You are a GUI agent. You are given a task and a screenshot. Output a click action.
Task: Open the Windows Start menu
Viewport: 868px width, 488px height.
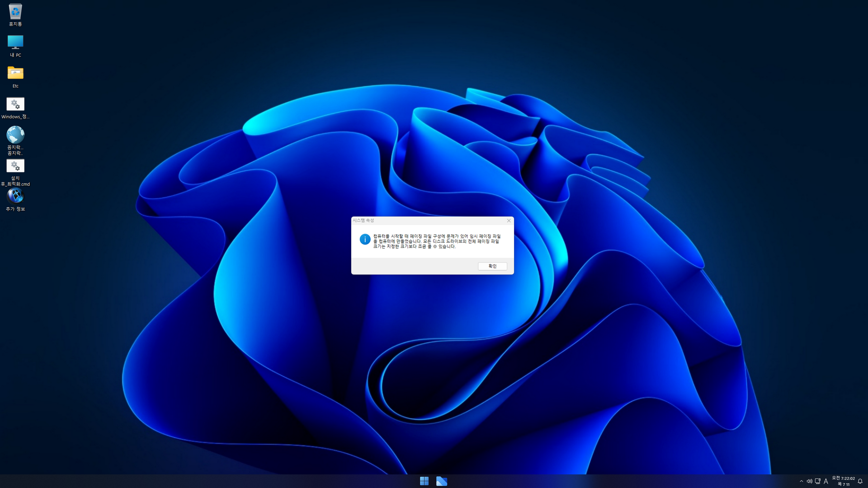tap(424, 481)
